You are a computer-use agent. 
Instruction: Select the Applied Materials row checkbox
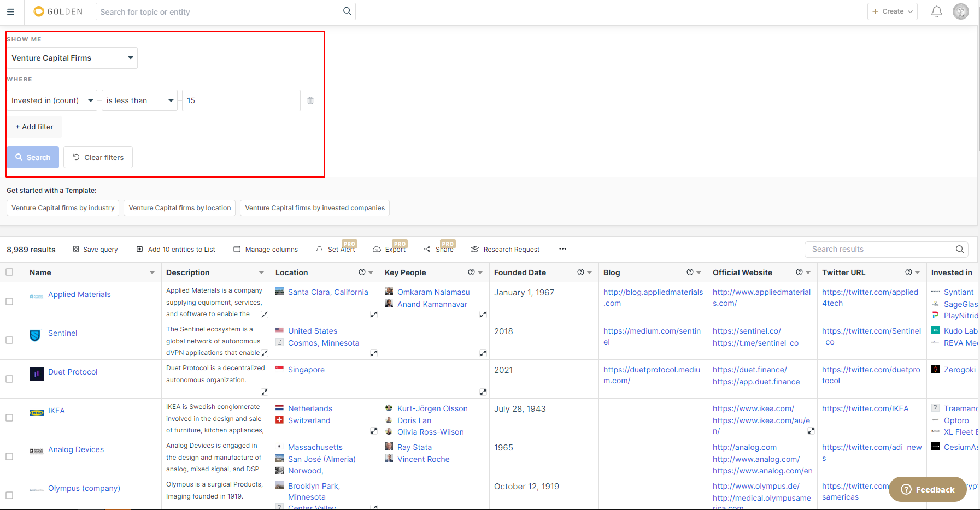coord(9,301)
